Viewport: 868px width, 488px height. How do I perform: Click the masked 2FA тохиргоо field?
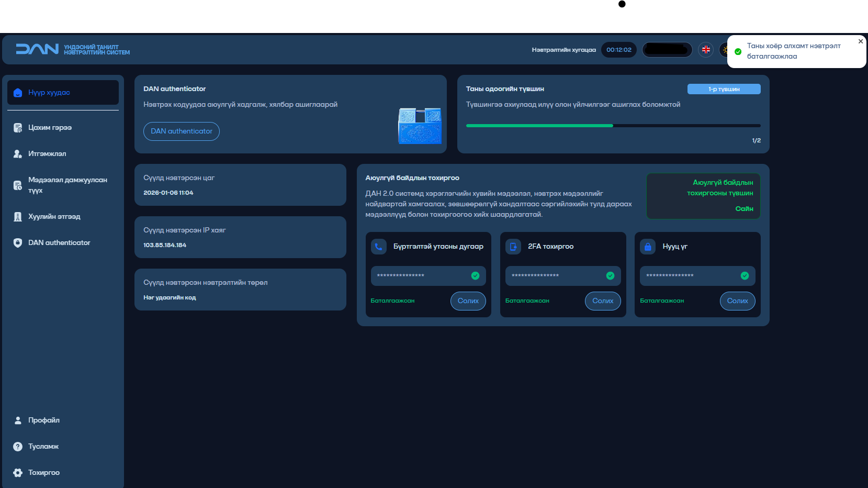(x=563, y=276)
